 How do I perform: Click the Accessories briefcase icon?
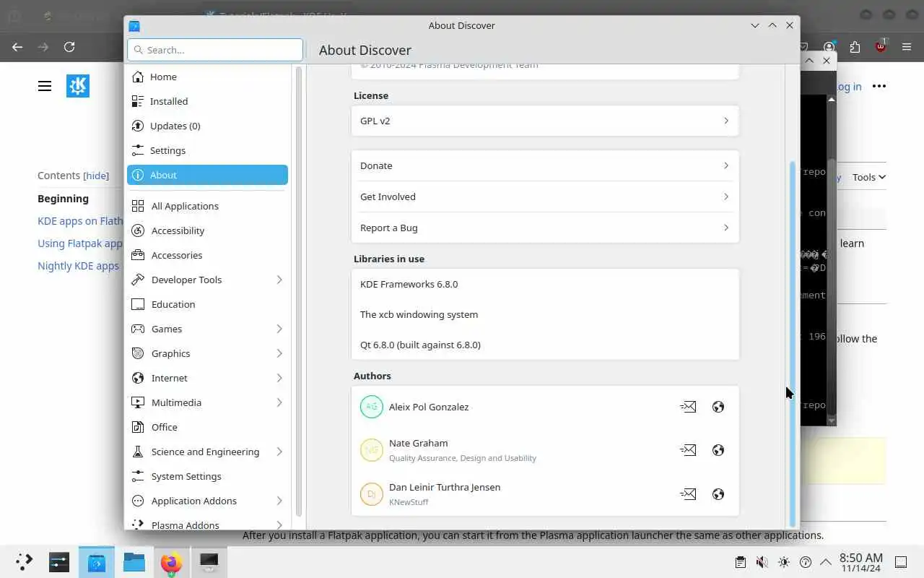point(138,255)
